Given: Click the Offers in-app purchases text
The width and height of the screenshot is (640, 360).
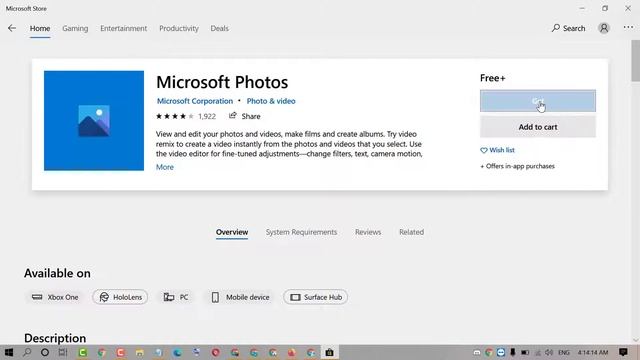Looking at the screenshot, I should (517, 166).
